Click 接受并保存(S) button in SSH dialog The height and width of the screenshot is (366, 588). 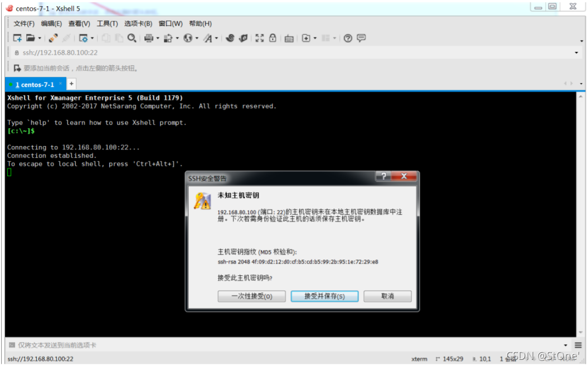click(x=324, y=296)
